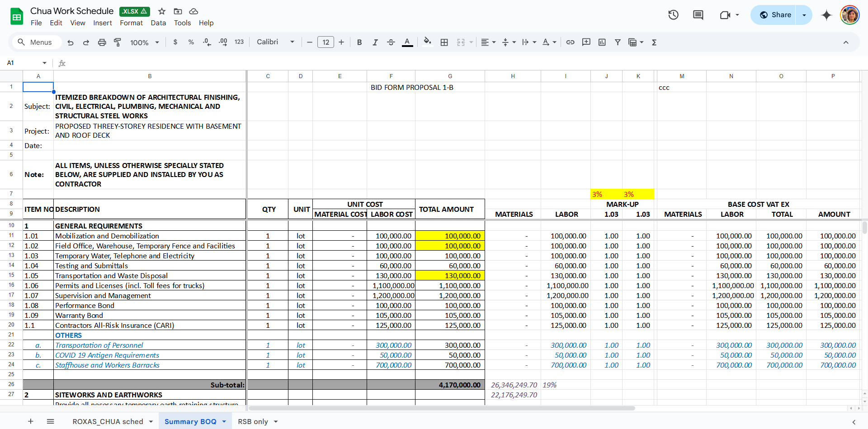
Task: Print the spreadsheet using printer icon
Action: pyautogui.click(x=102, y=42)
